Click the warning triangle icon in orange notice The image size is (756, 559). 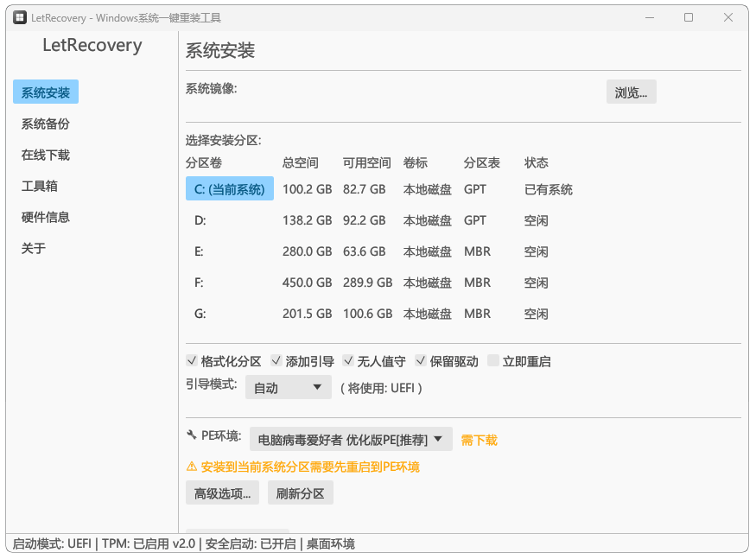192,467
